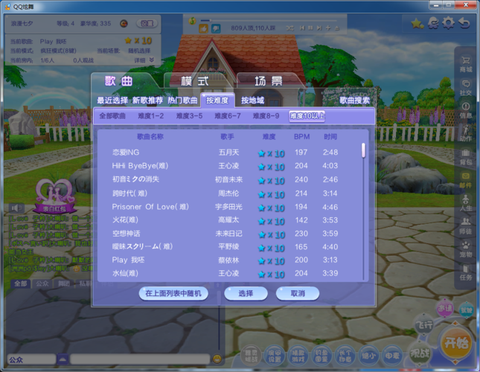Click the thumbs-up like icon
Image resolution: width=480 pixels, height=372 pixels.
click(x=203, y=29)
